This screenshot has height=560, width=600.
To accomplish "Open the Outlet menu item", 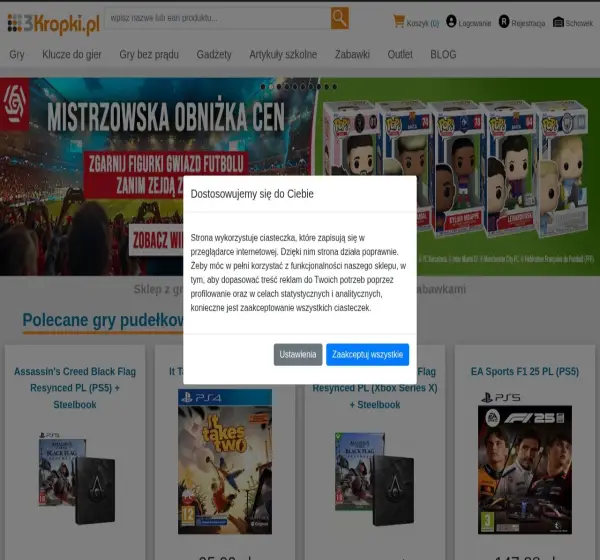I will [x=400, y=54].
